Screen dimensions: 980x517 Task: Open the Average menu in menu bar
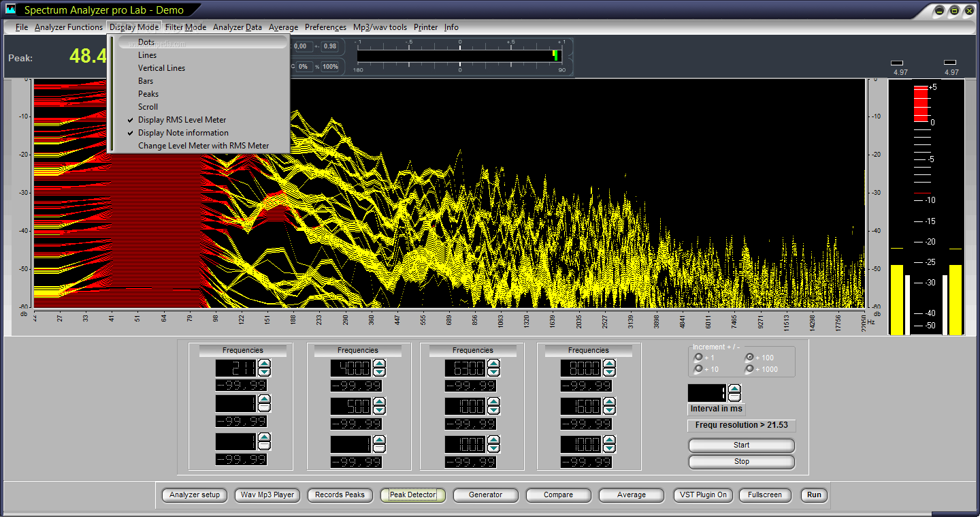283,27
